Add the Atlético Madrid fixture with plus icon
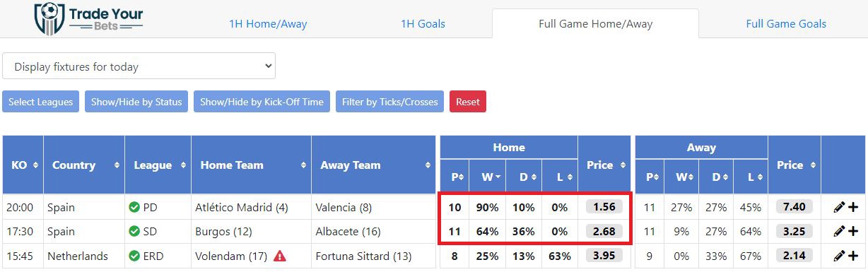The height and width of the screenshot is (272, 868). click(852, 208)
